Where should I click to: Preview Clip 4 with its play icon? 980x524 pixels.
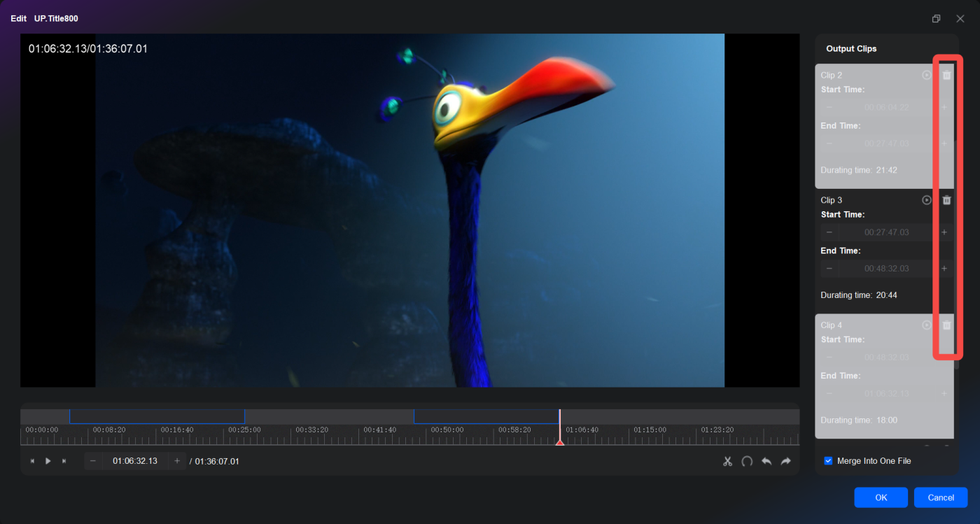click(x=927, y=325)
